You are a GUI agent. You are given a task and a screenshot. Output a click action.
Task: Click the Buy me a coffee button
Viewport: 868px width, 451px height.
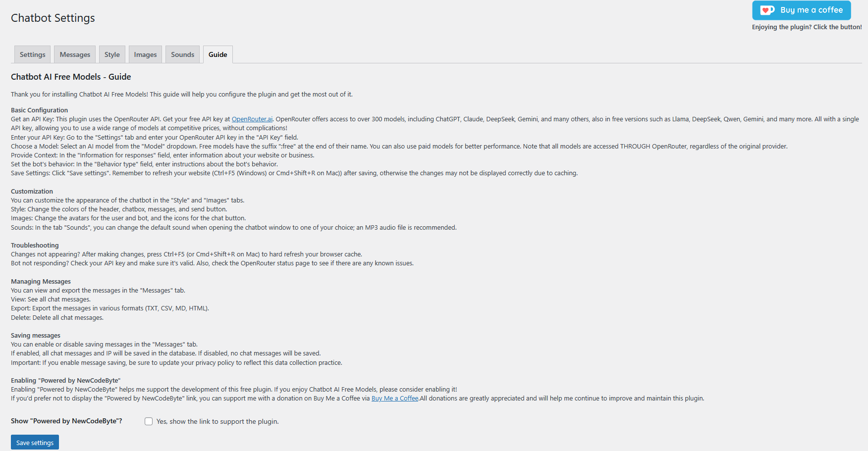802,10
